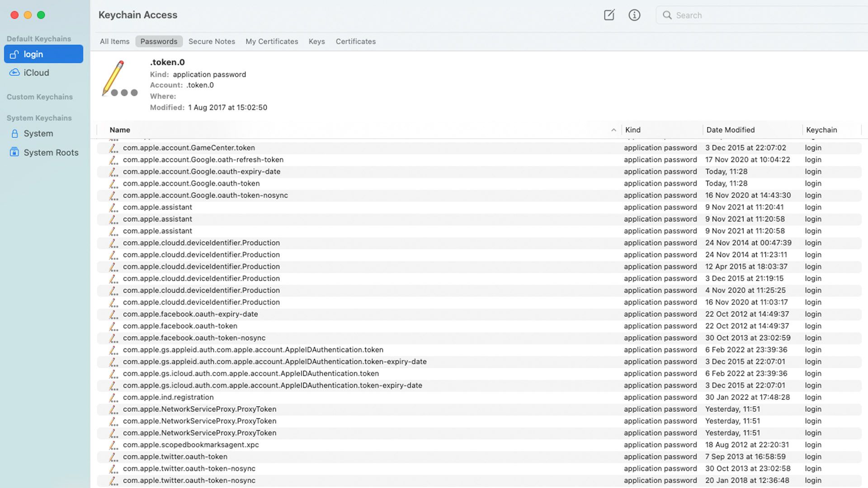Screen dimensions: 868x488
Task: Open the System keychain lock item
Action: (38, 134)
